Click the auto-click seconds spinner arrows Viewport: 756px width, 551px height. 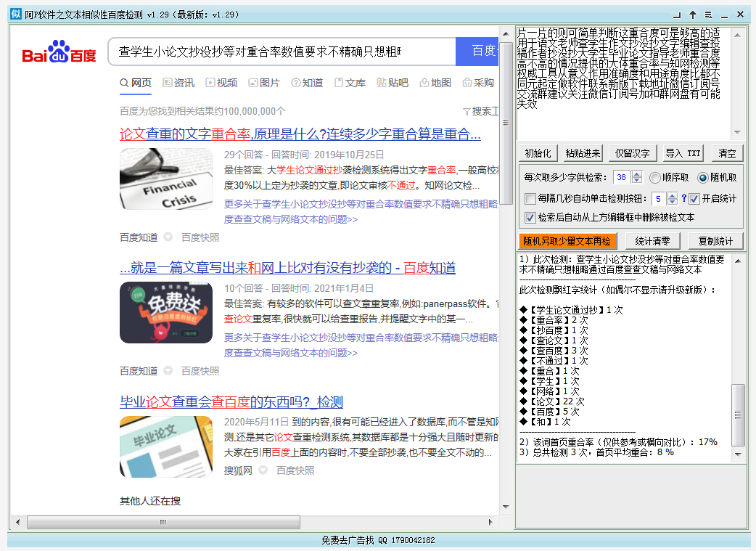tap(672, 198)
